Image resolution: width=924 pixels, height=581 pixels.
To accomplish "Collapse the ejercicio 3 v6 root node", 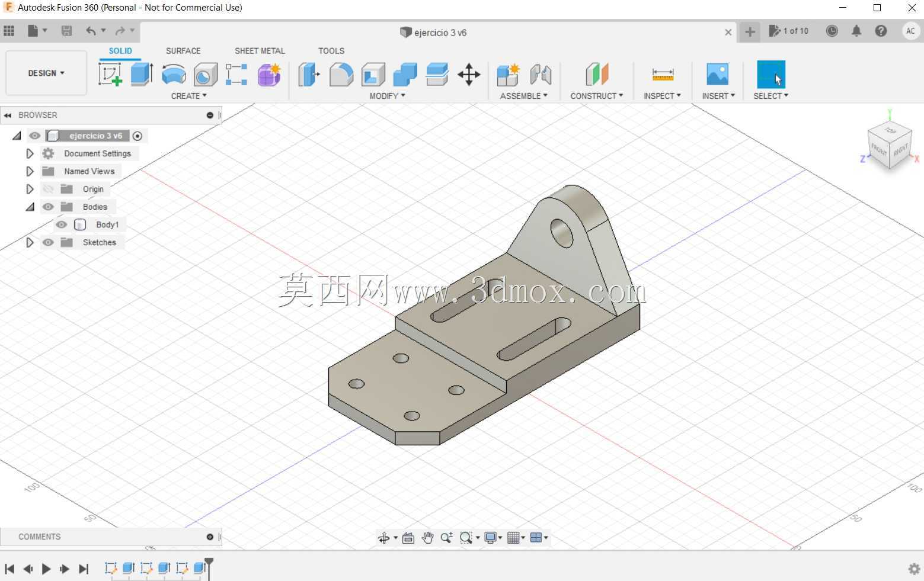I will pos(17,136).
